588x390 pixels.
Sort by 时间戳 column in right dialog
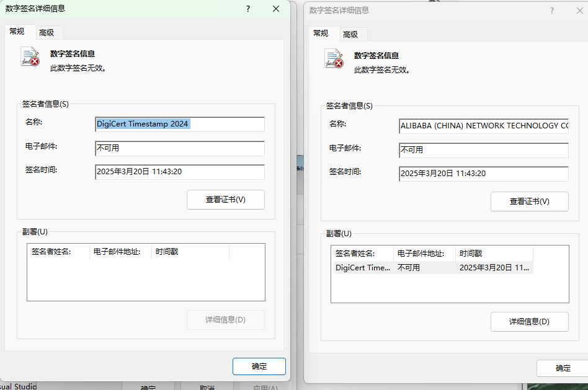click(x=494, y=254)
